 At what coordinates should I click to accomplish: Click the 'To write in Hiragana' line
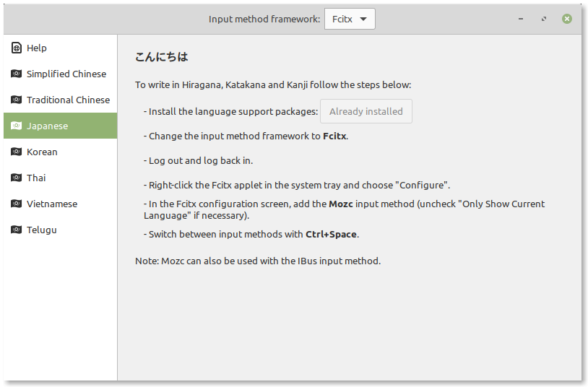[273, 85]
